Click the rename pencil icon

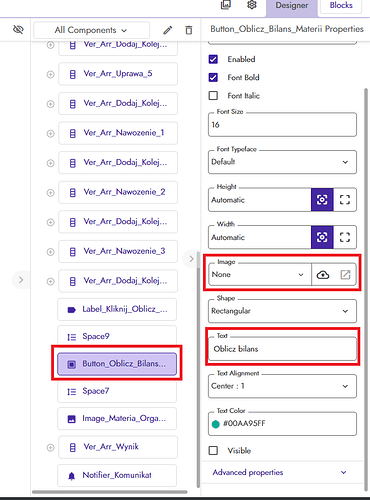pyautogui.click(x=168, y=30)
